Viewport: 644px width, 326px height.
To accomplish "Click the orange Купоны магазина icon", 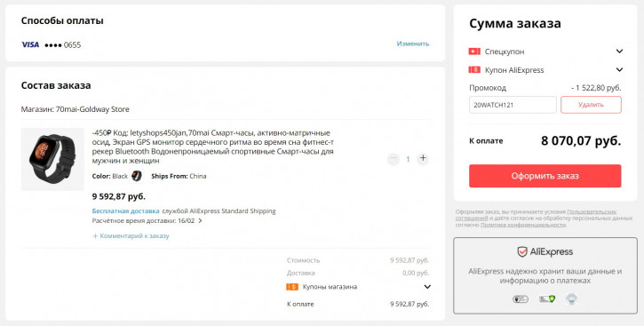I will (292, 287).
